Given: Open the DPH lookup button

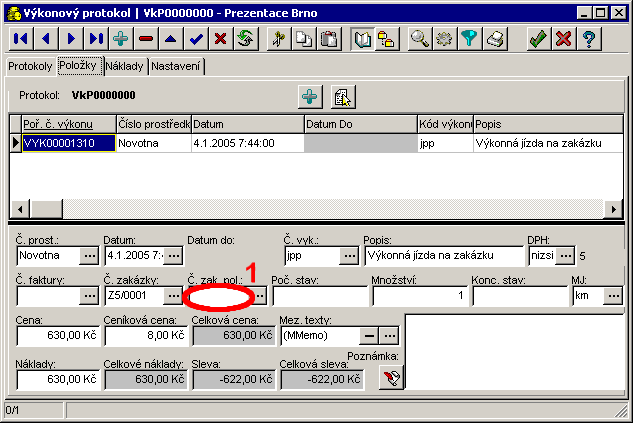Looking at the screenshot, I should (566, 255).
